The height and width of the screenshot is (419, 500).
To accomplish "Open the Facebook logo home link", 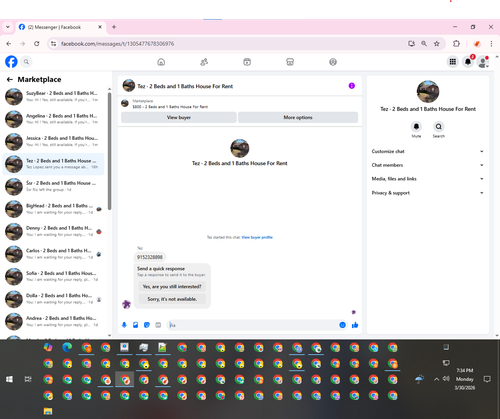I will click(x=11, y=62).
